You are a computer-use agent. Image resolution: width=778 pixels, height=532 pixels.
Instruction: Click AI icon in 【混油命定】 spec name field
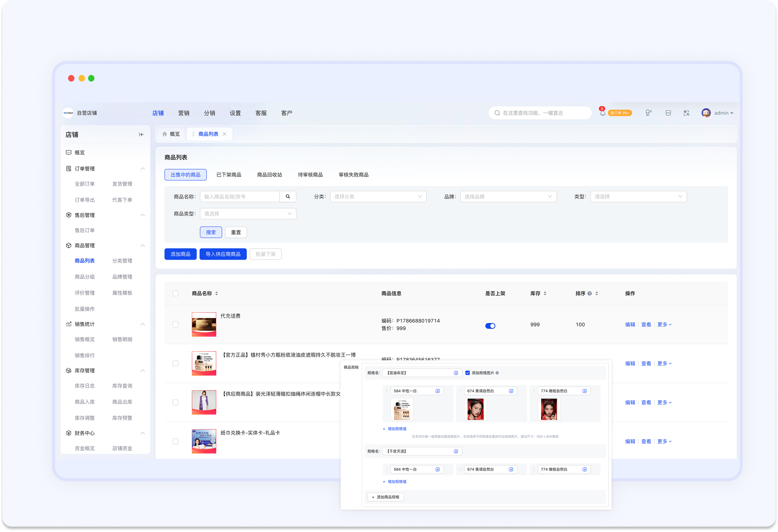(x=456, y=373)
